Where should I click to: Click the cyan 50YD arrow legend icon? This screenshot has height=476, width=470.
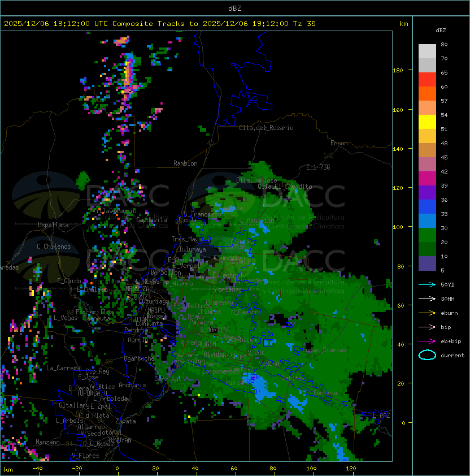click(x=427, y=285)
